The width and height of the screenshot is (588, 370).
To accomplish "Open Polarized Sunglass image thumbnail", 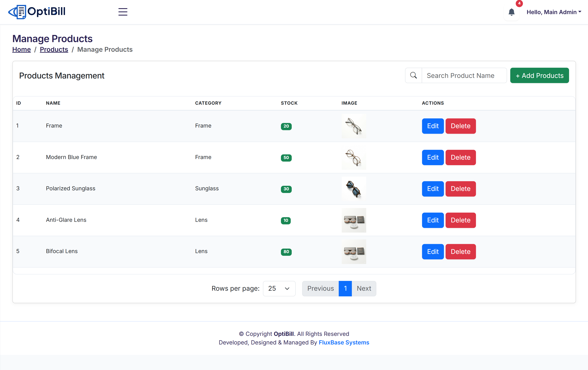I will pyautogui.click(x=354, y=188).
